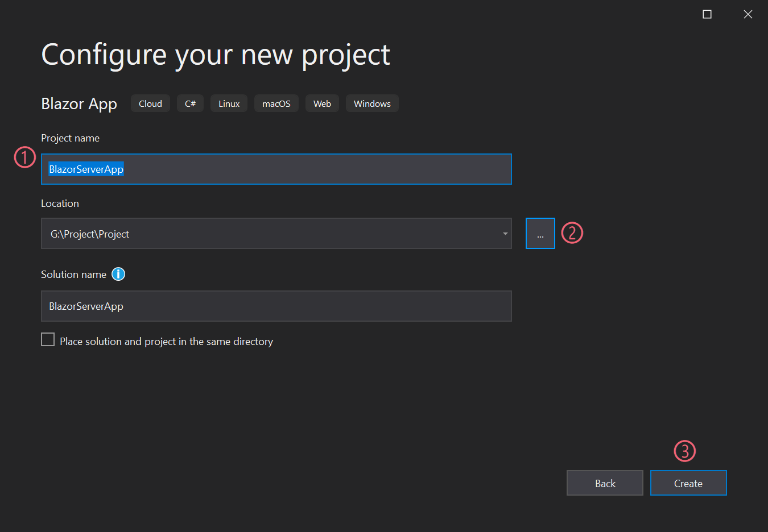The image size is (768, 532).
Task: Go Back to the previous step
Action: (605, 483)
